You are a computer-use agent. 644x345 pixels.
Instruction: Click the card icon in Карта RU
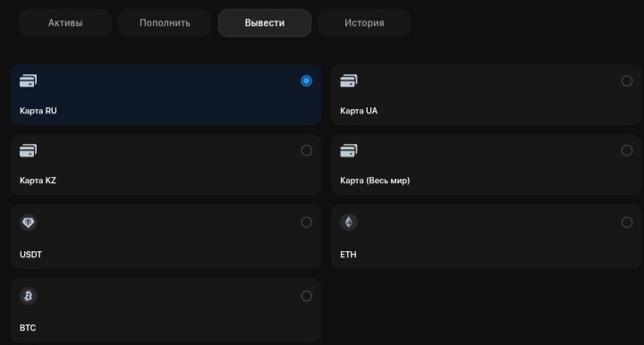pos(29,80)
